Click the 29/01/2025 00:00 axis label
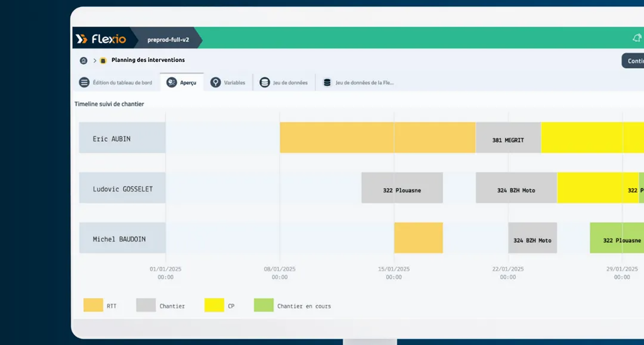Screen dimensions: 644x345 point(622,273)
